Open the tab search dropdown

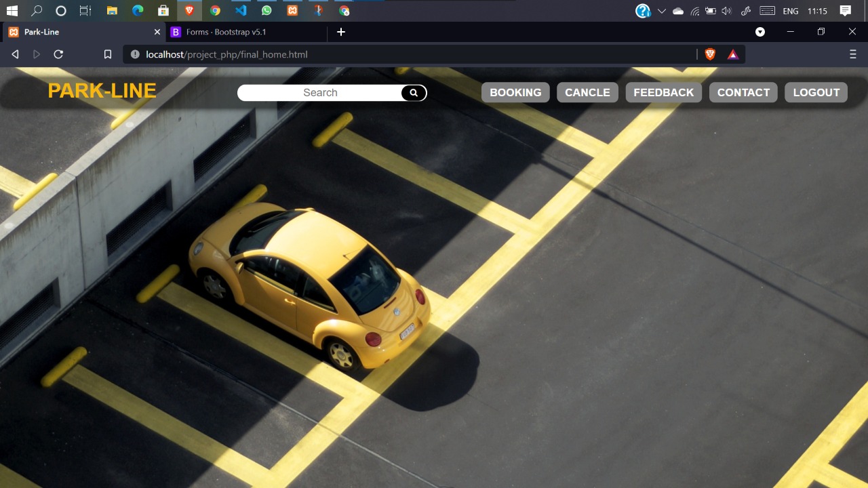(x=760, y=32)
